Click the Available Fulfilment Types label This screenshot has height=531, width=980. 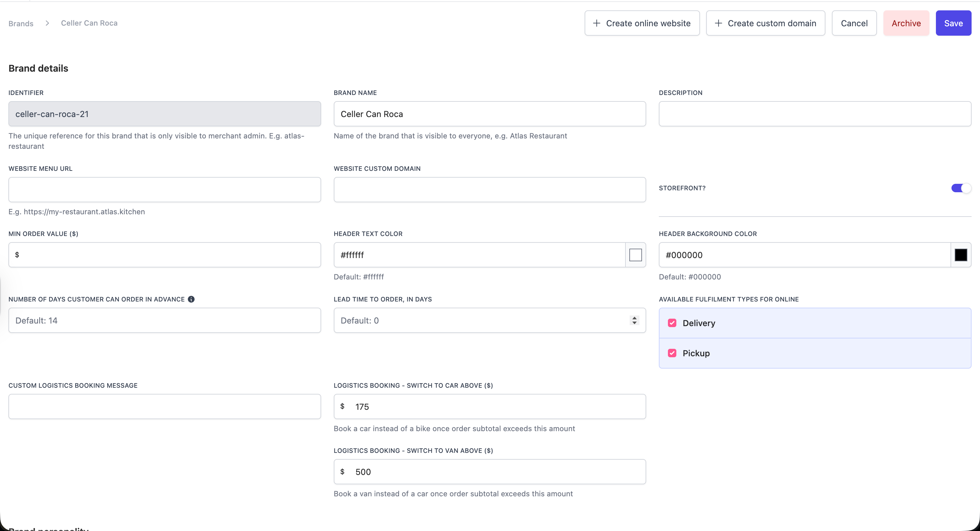coord(729,299)
